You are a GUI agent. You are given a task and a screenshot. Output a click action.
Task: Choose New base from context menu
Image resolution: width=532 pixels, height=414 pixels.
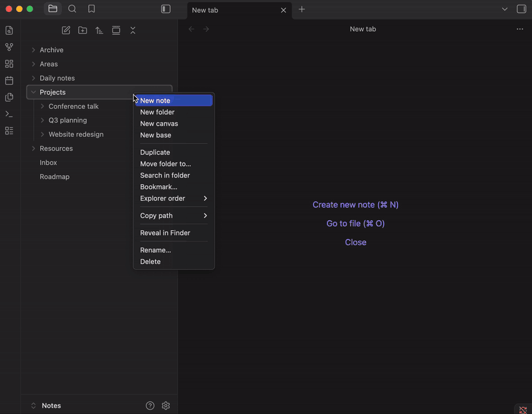pos(174,135)
